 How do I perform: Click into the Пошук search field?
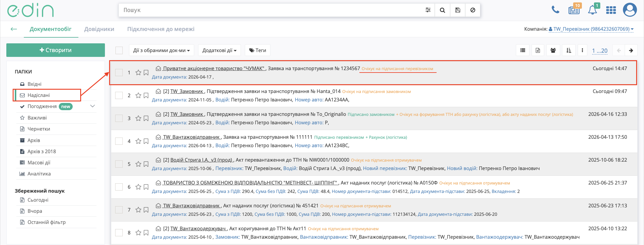coord(270,10)
